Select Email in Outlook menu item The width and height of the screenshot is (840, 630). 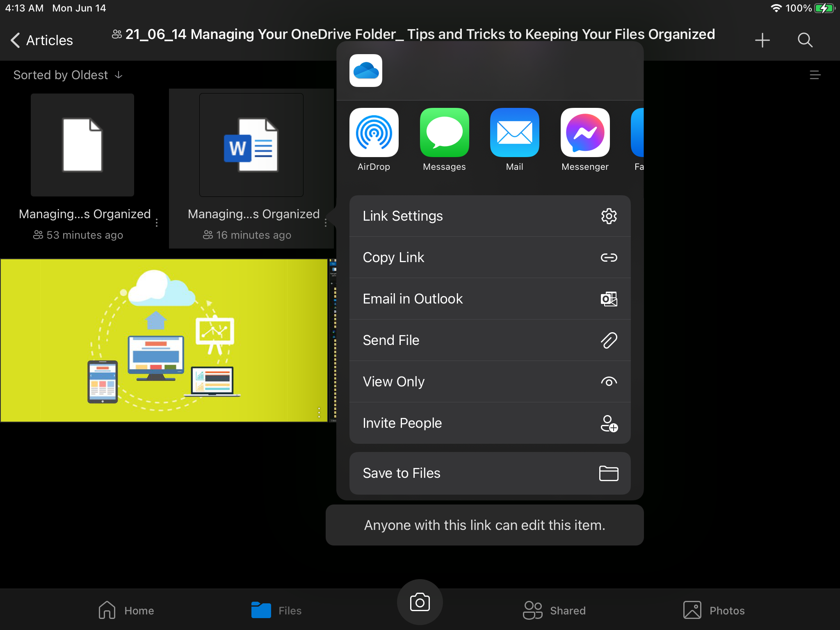coord(490,299)
